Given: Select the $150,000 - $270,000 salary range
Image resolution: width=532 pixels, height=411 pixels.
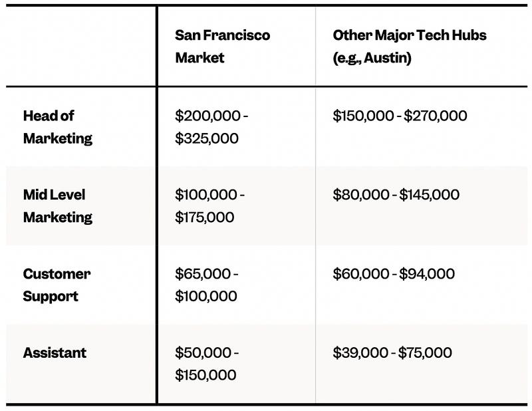Looking at the screenshot, I should pyautogui.click(x=400, y=116).
